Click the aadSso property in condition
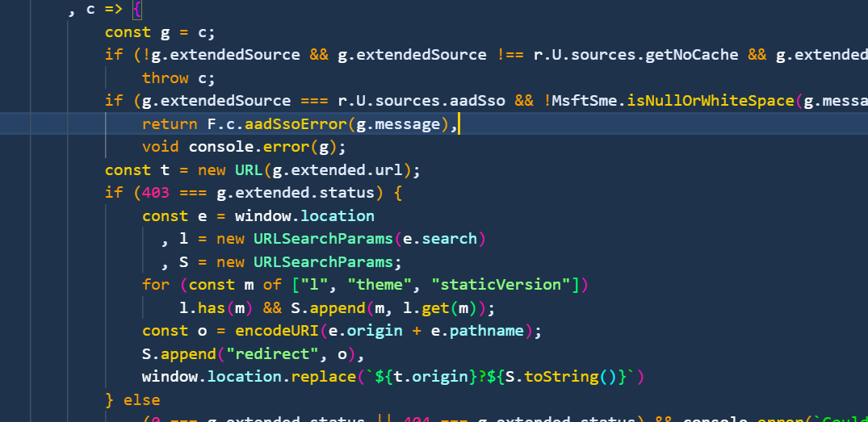 click(x=481, y=101)
